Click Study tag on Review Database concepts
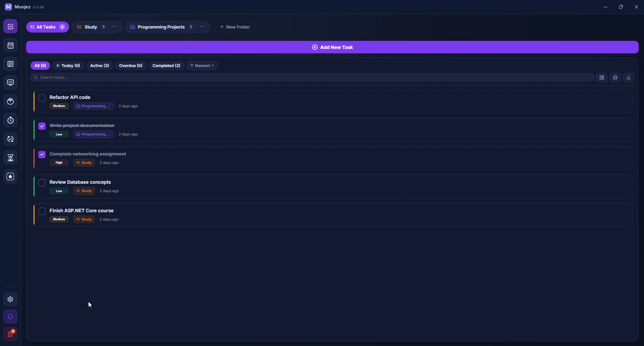The image size is (644, 346). (x=84, y=191)
